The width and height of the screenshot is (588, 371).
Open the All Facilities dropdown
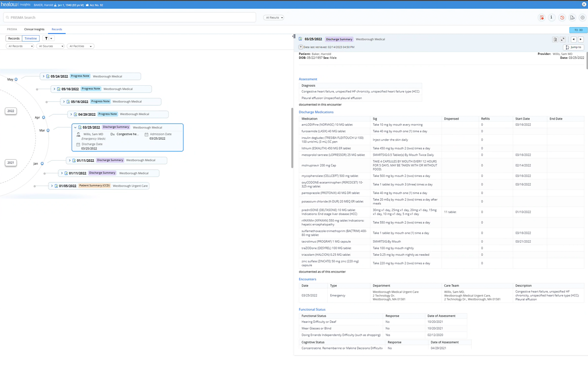point(80,46)
